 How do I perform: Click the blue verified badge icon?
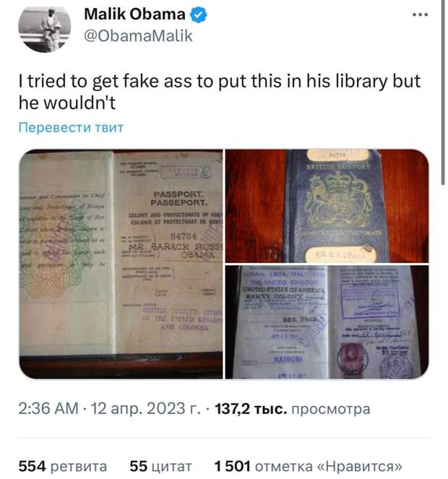199,14
